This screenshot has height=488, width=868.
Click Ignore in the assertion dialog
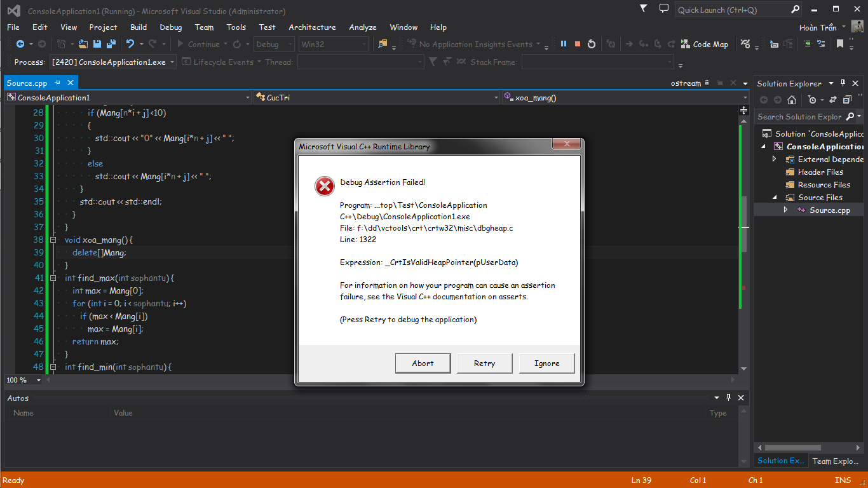pyautogui.click(x=546, y=363)
